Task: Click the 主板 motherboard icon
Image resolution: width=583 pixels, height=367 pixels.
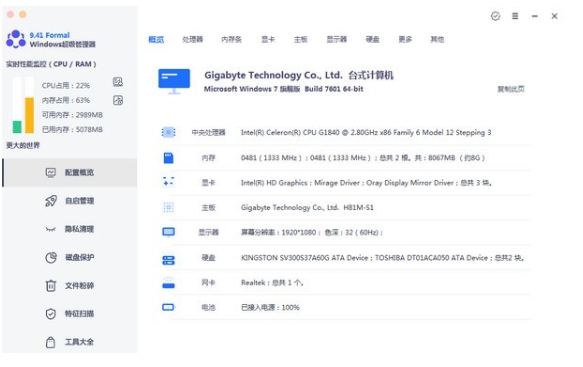Action: [x=168, y=207]
